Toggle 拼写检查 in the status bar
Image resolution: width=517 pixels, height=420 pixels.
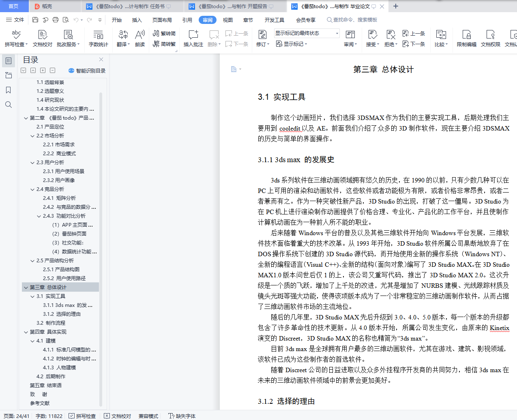pos(82,416)
